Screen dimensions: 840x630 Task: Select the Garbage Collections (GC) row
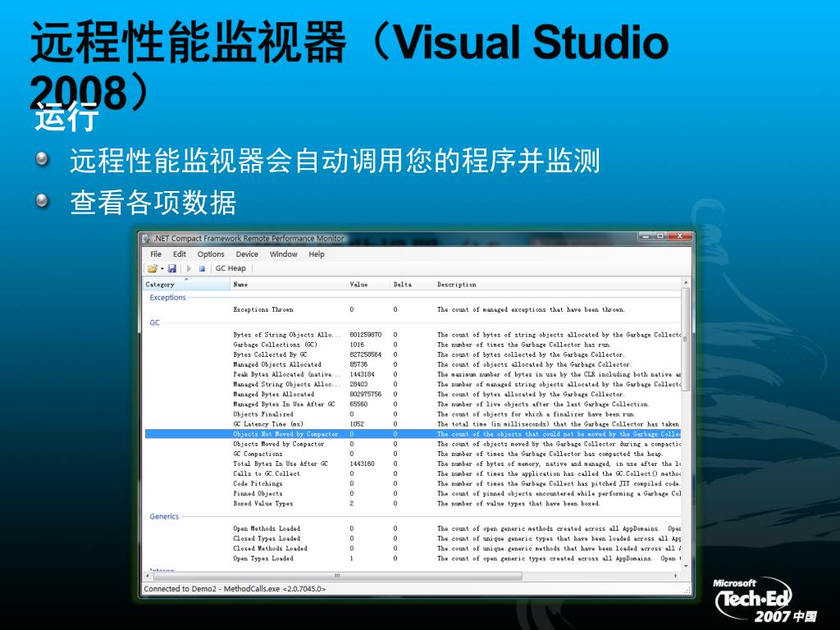pyautogui.click(x=413, y=345)
